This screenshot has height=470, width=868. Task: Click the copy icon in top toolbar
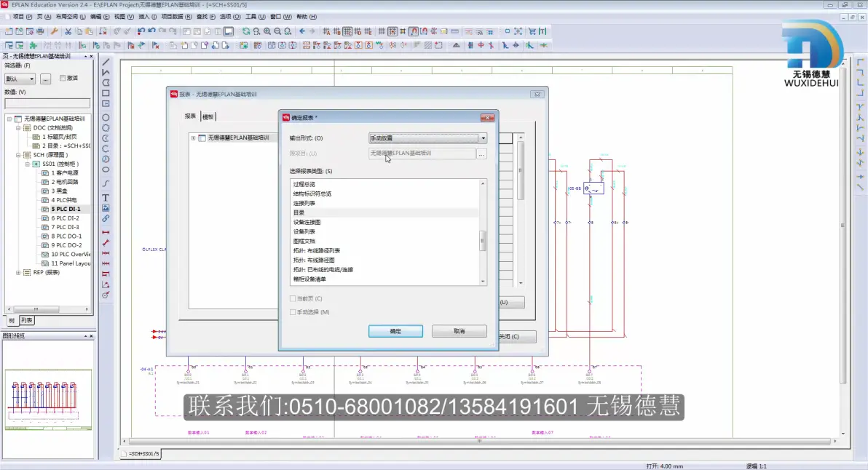click(x=79, y=31)
